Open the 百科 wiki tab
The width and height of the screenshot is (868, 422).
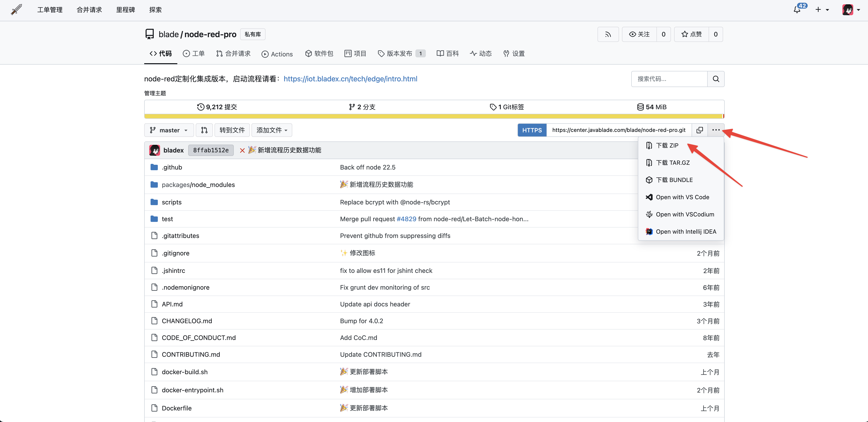pyautogui.click(x=447, y=53)
